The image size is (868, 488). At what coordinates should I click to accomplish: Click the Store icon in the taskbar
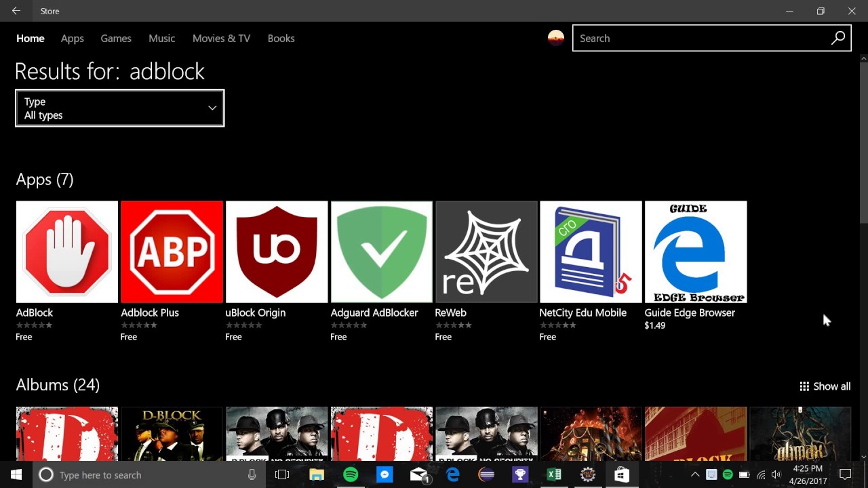click(622, 474)
